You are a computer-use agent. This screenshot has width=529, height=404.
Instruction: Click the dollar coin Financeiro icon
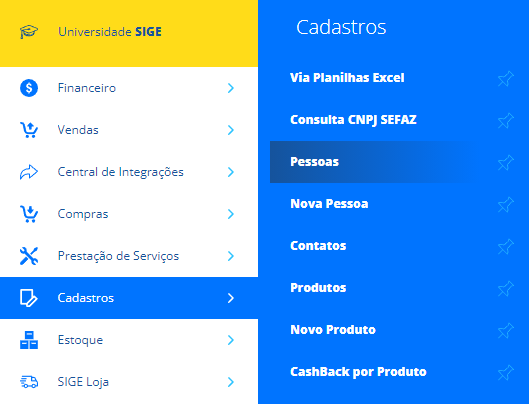[29, 88]
